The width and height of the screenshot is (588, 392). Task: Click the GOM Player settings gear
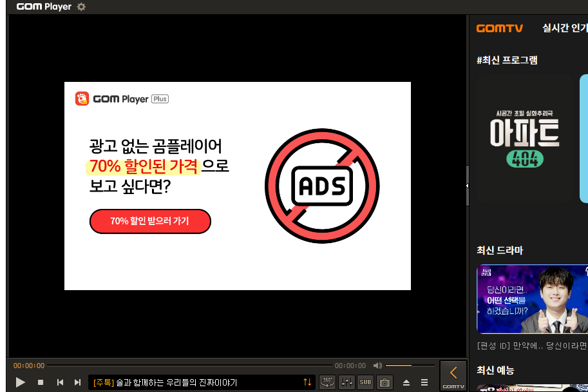coord(81,6)
